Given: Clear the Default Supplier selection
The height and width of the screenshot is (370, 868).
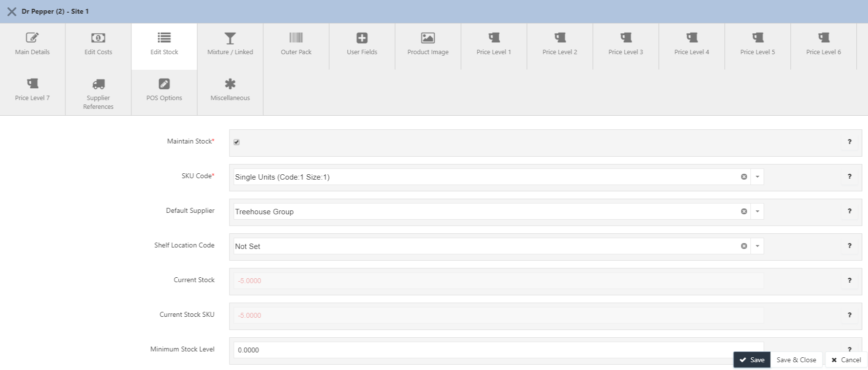Looking at the screenshot, I should pos(744,211).
